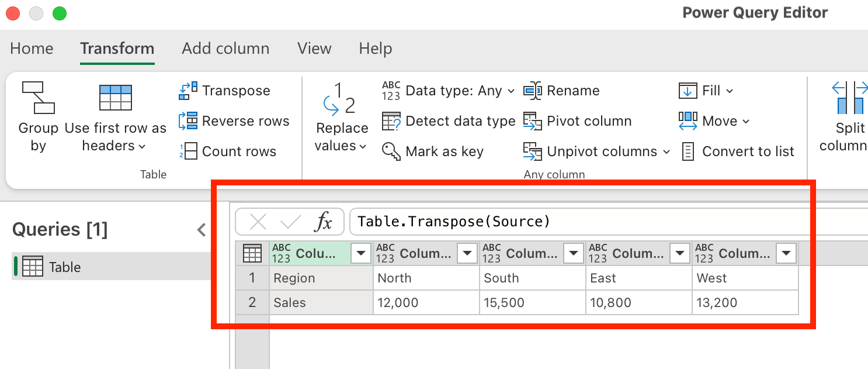Screen dimensions: 868x369
Task: Confirm the formula with the checkmark icon
Action: 290,222
